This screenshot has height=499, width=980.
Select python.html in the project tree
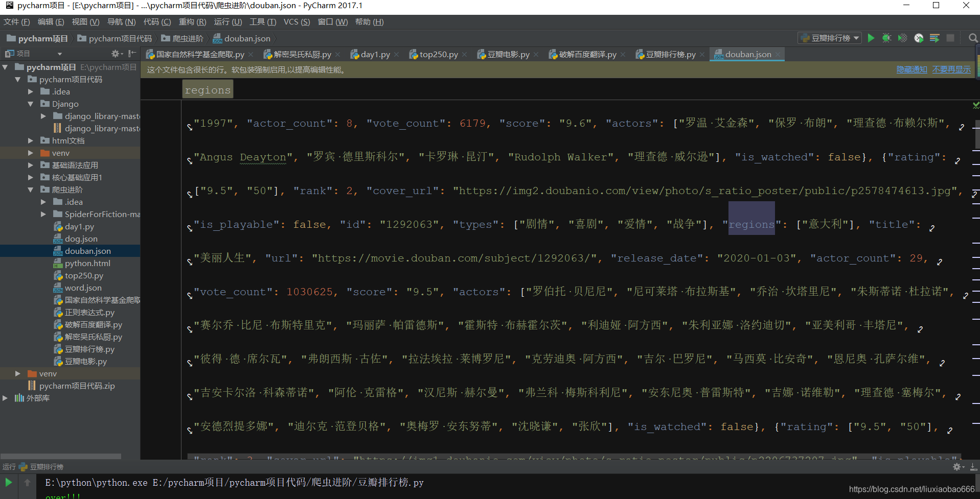tap(87, 263)
